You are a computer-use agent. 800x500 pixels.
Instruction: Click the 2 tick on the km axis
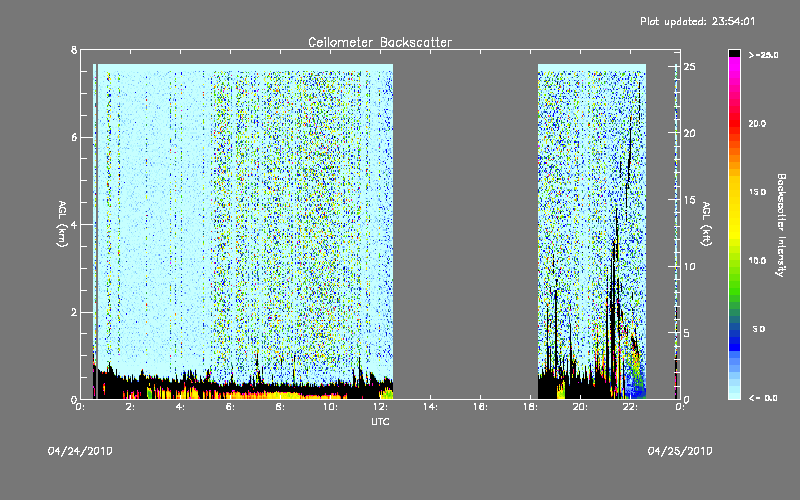point(74,312)
